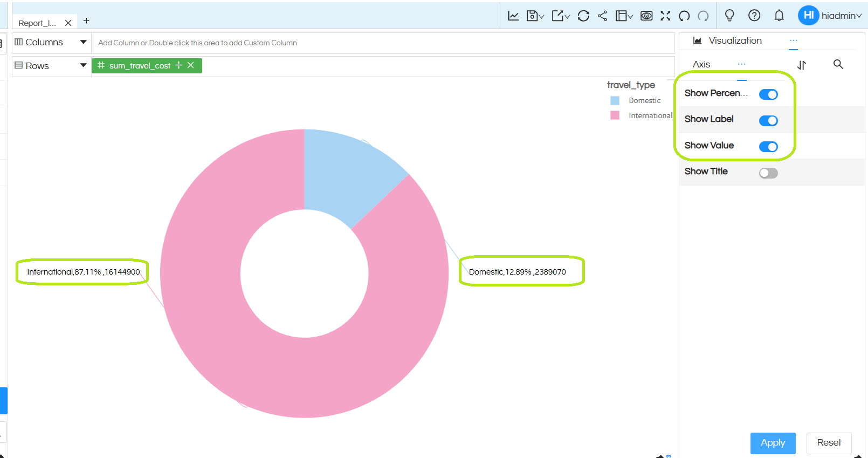868x458 pixels.
Task: Expand the Columns dropdown arrow
Action: click(84, 42)
